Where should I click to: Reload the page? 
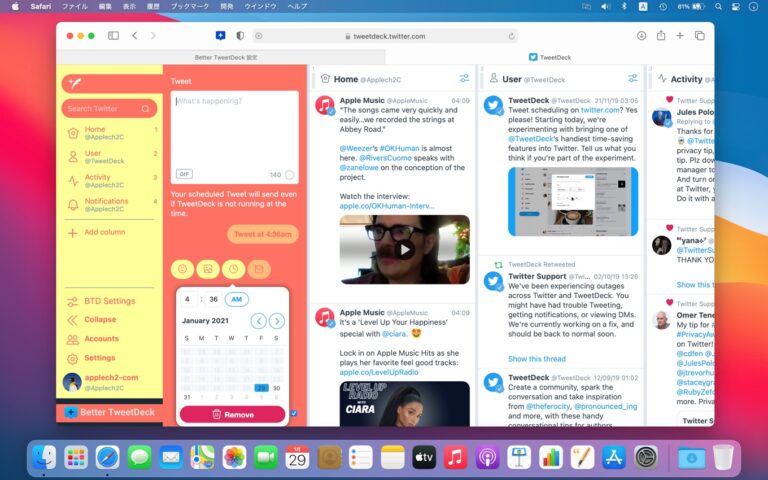pyautogui.click(x=511, y=36)
